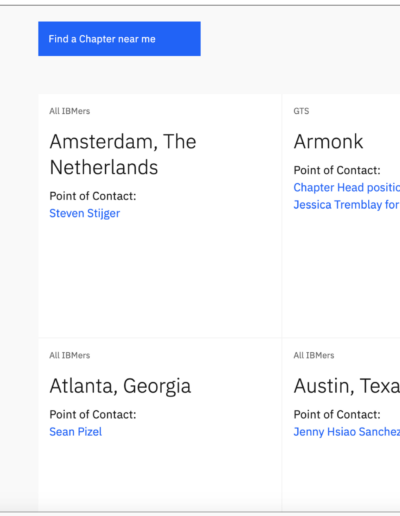Image resolution: width=400 pixels, height=516 pixels.
Task: Click the All IBMers tag on Atlanta card
Action: click(x=70, y=355)
